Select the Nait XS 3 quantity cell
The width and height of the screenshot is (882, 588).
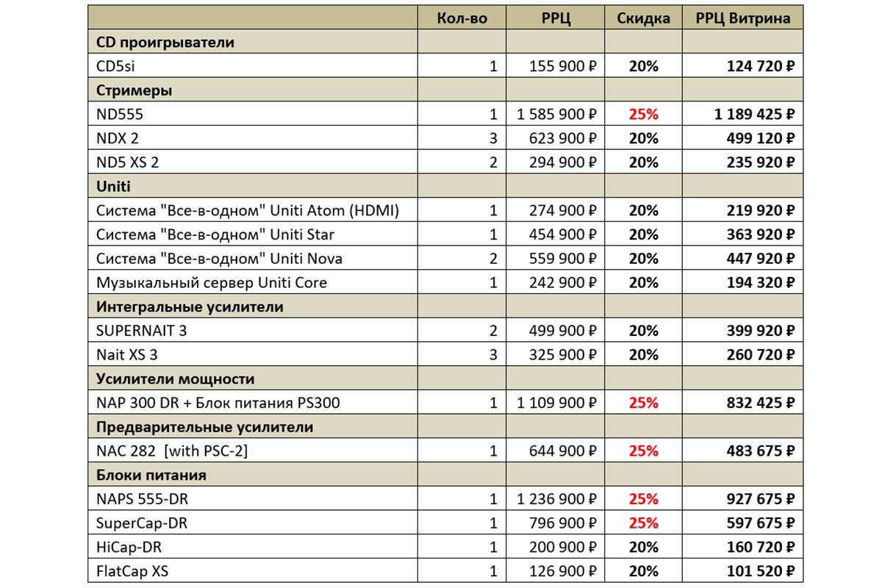[x=492, y=355]
